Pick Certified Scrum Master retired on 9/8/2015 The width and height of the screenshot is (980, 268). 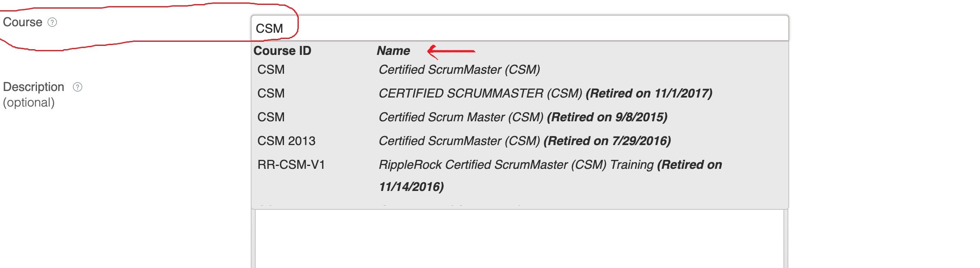coord(522,117)
